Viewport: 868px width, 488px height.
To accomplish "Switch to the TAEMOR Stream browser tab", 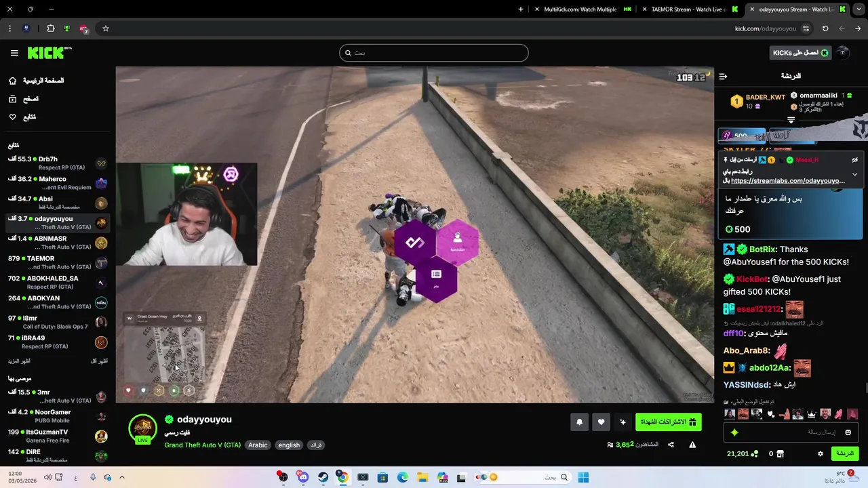I will [689, 9].
